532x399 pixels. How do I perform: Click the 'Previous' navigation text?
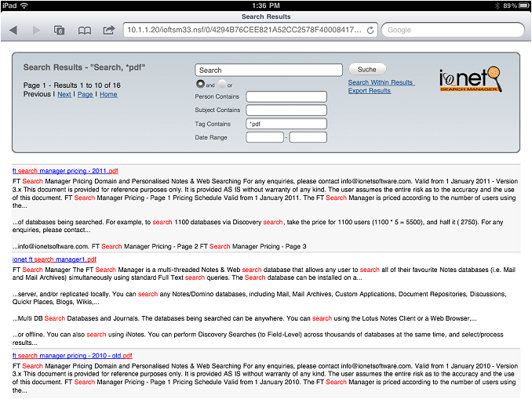(x=37, y=94)
